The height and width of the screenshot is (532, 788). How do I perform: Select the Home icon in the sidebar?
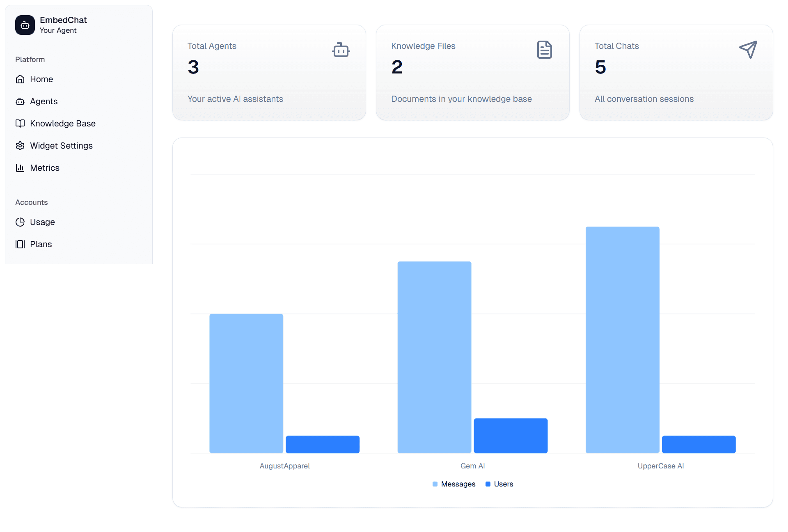pos(21,79)
